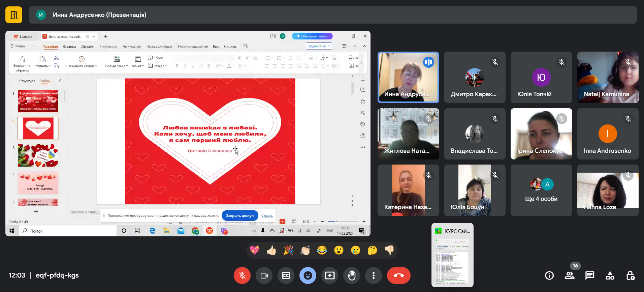Leave the call with the red hang-up button
Image resolution: width=644 pixels, height=292 pixels.
(398, 275)
